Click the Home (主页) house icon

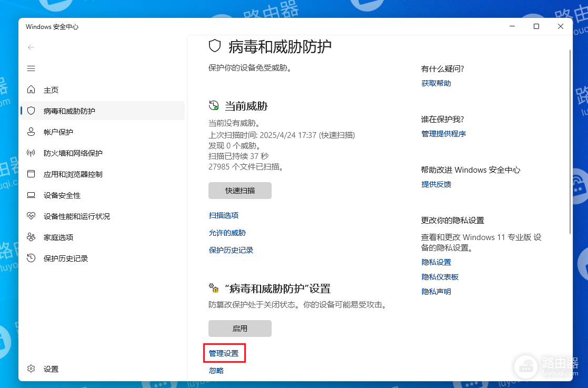31,90
